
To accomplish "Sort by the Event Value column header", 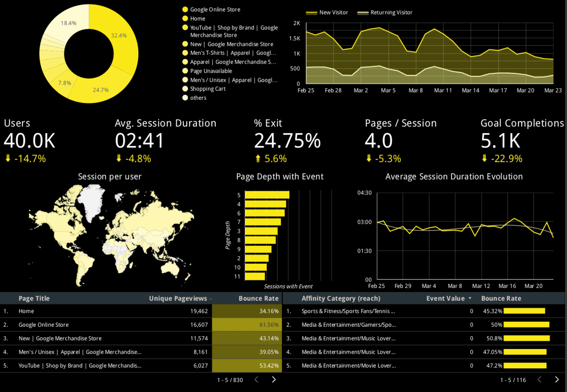I will [x=445, y=298].
